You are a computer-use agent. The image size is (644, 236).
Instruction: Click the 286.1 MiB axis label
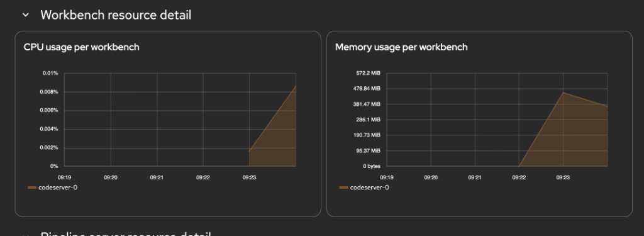tap(369, 120)
